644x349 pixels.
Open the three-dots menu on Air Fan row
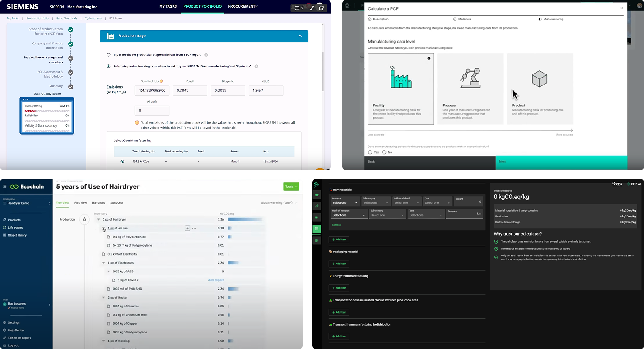point(194,228)
